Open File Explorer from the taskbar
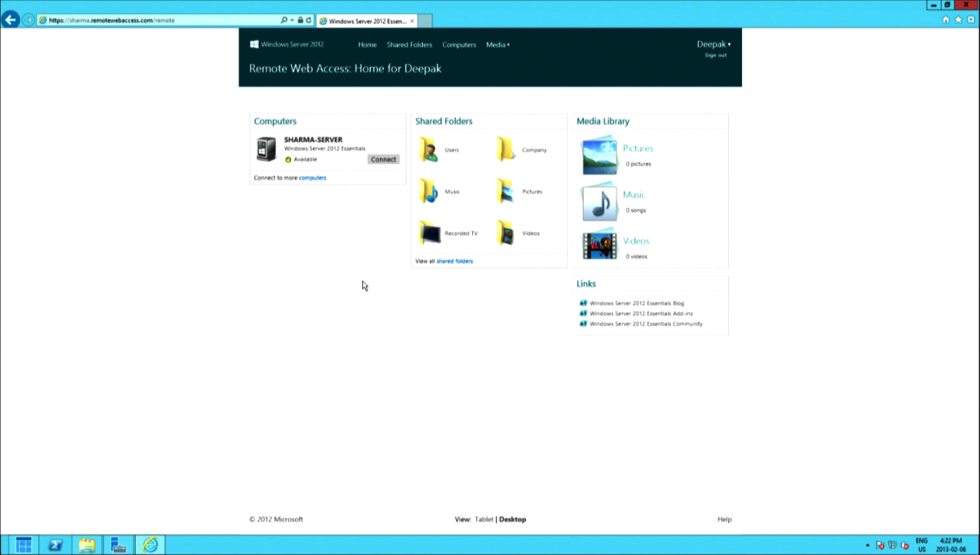 [87, 545]
